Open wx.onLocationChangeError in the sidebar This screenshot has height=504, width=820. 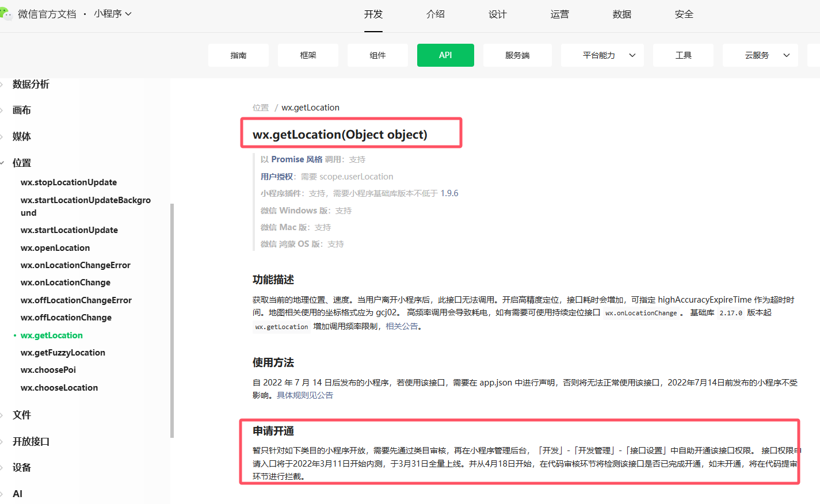[x=75, y=265]
